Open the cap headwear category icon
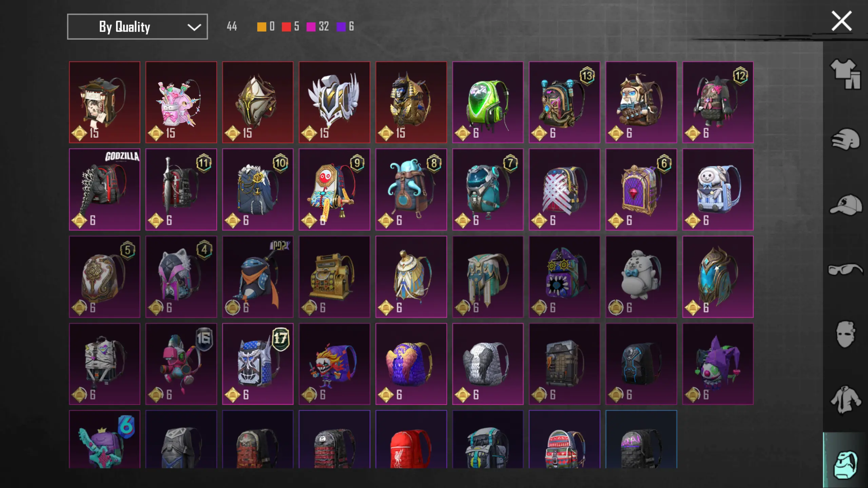The height and width of the screenshot is (488, 868). tap(846, 205)
